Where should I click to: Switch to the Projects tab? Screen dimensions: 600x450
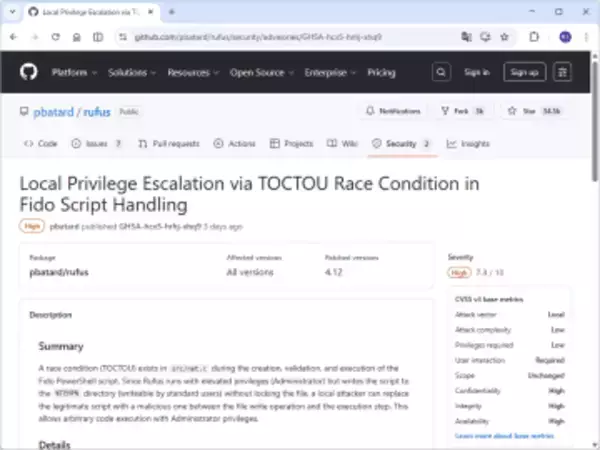[291, 143]
